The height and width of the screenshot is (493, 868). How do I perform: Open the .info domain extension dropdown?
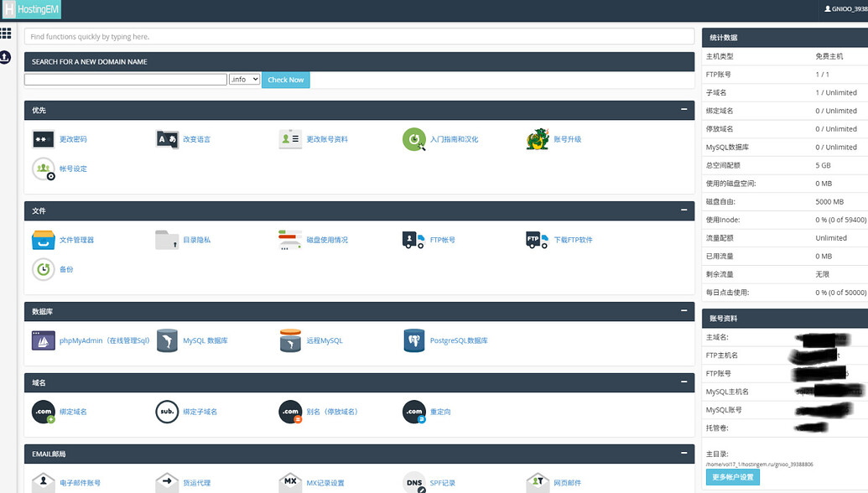coord(244,80)
